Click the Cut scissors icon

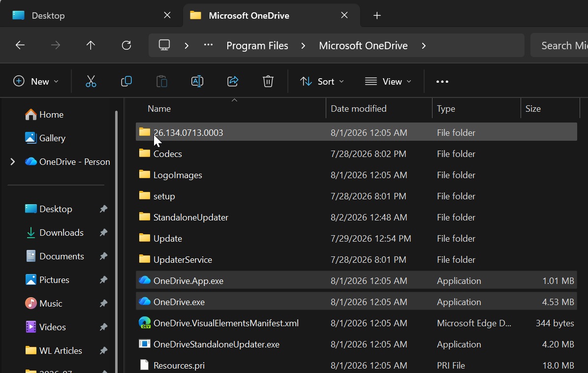(x=91, y=81)
